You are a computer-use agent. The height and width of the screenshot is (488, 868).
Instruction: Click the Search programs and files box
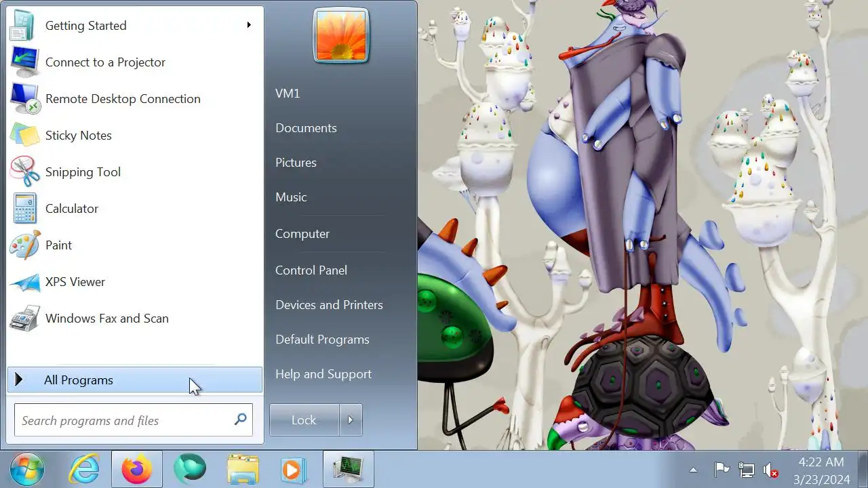[134, 420]
